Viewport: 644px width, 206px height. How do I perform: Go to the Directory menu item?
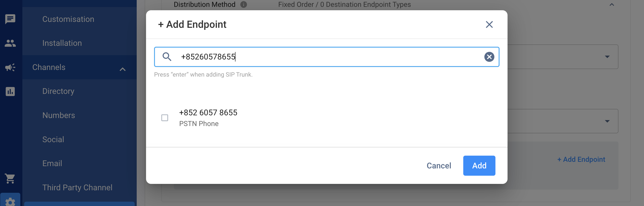[58, 91]
